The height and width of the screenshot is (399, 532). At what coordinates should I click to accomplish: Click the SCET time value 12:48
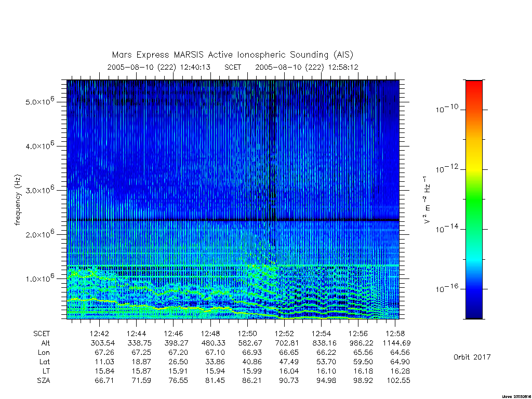pos(210,334)
